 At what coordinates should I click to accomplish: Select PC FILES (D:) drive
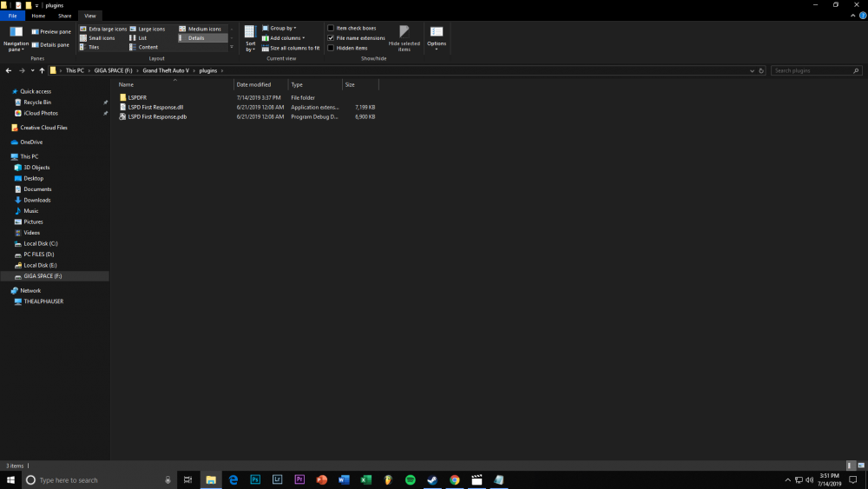[39, 254]
